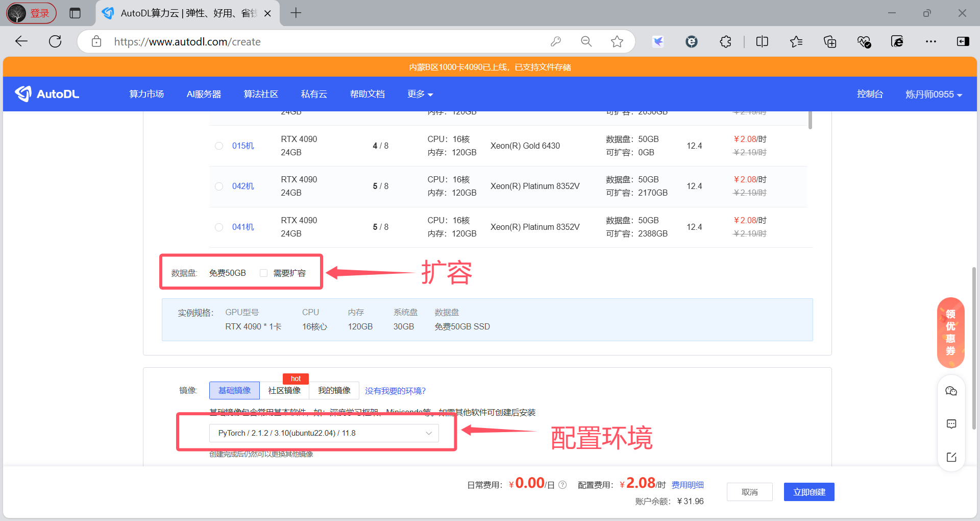Image resolution: width=980 pixels, height=521 pixels.
Task: Select the 015机 radio button
Action: [x=219, y=146]
